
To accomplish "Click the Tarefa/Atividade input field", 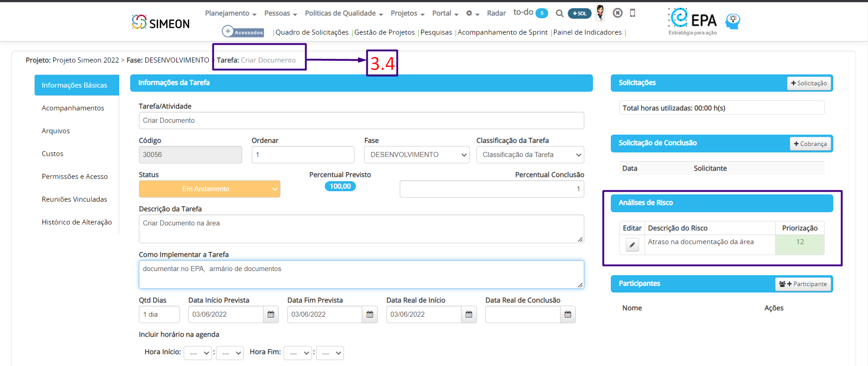I will [x=361, y=120].
